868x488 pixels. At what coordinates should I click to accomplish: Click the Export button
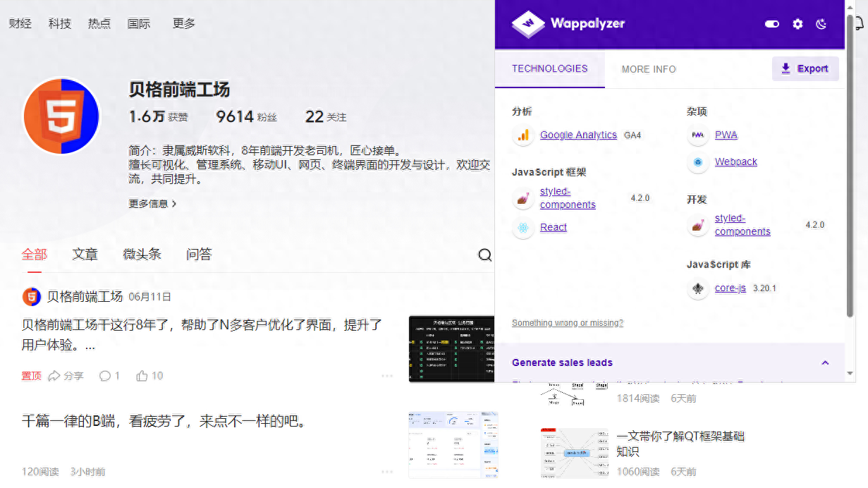coord(805,68)
